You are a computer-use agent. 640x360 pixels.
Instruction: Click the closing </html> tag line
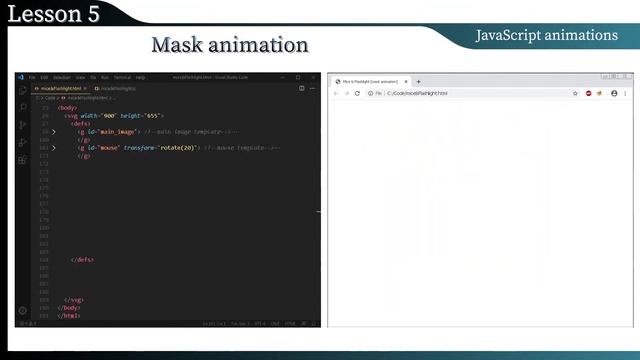click(69, 316)
